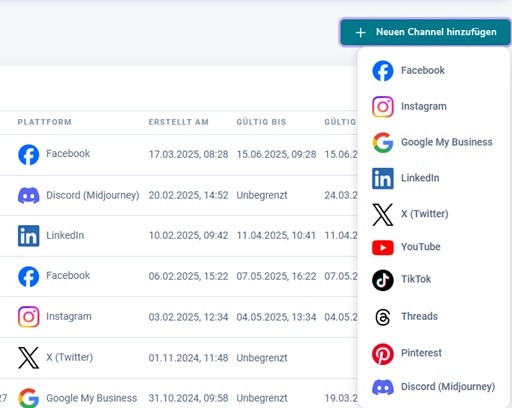Click Discord (Midjourney) text in table

pos(93,195)
